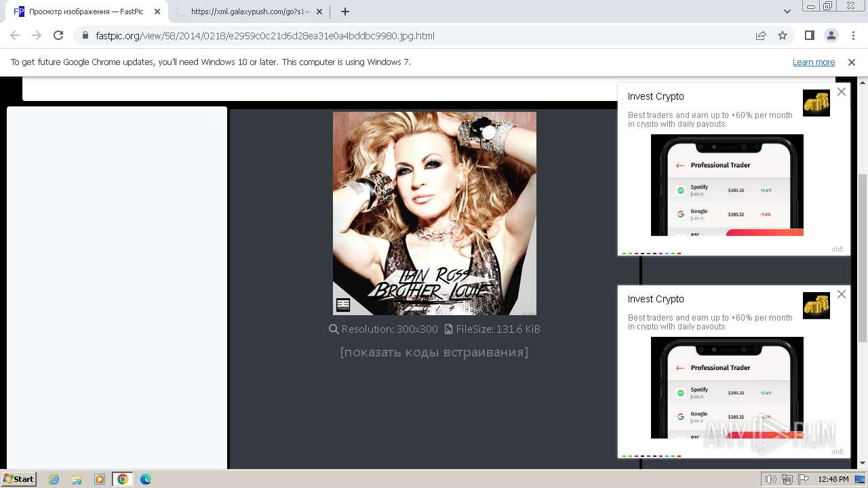
Task: Toggle the Chrome side panel
Action: click(810, 36)
